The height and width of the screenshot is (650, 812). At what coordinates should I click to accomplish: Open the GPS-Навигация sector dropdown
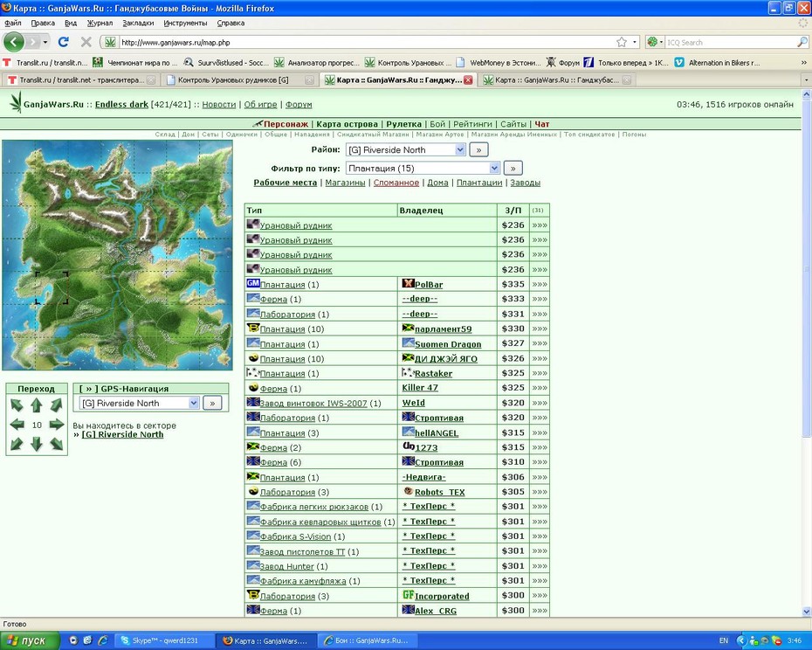pyautogui.click(x=139, y=403)
